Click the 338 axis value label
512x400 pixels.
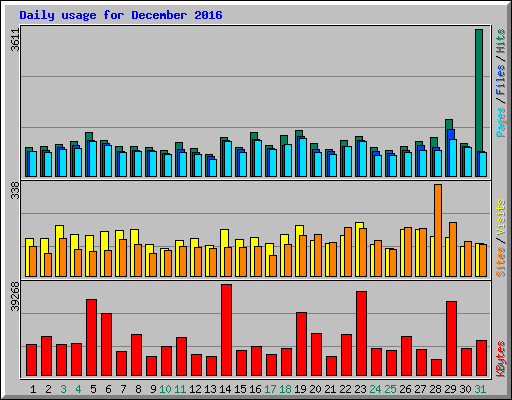[15, 190]
